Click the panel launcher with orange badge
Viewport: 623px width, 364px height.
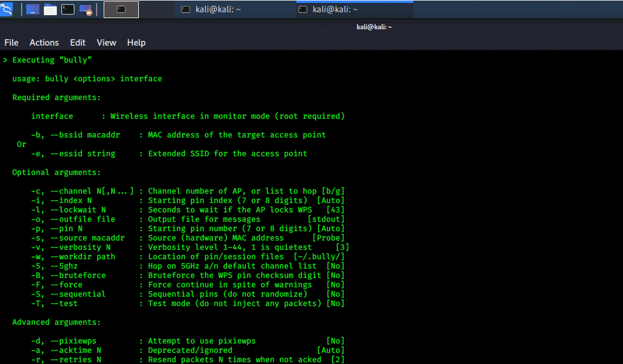coord(85,9)
